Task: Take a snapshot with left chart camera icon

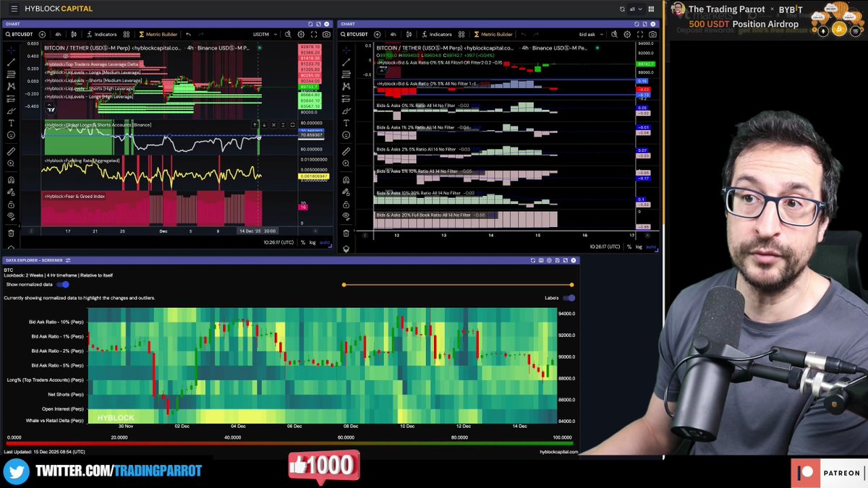Action: pyautogui.click(x=327, y=34)
